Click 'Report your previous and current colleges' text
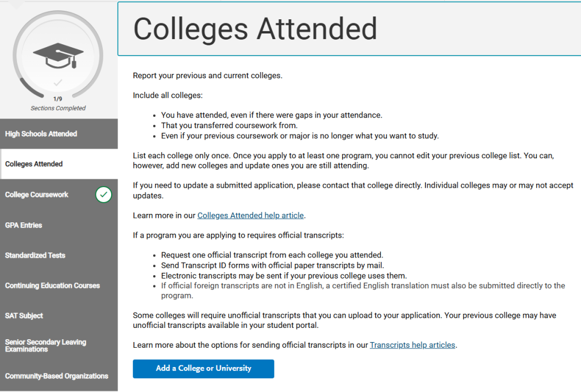Image resolution: width=581 pixels, height=392 pixels. pos(207,75)
